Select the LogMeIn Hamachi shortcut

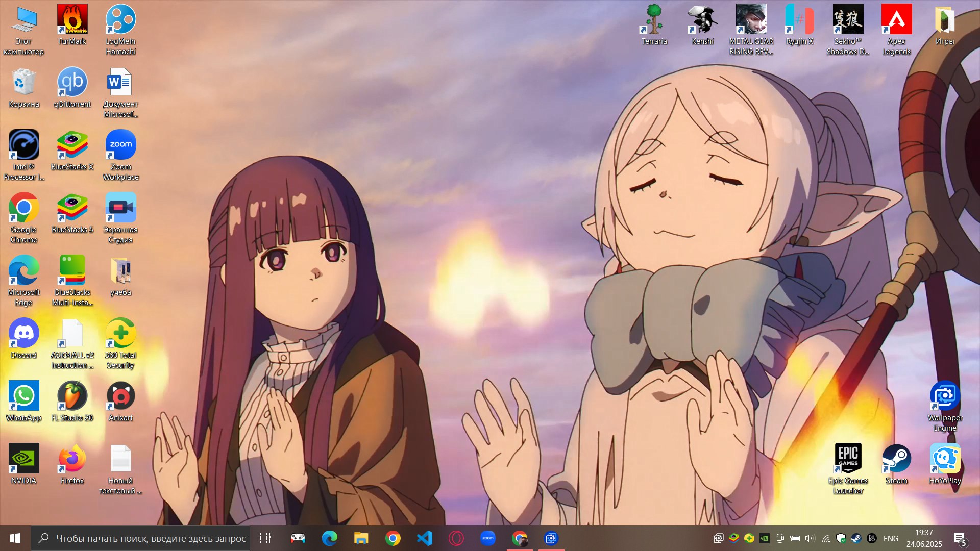120,31
